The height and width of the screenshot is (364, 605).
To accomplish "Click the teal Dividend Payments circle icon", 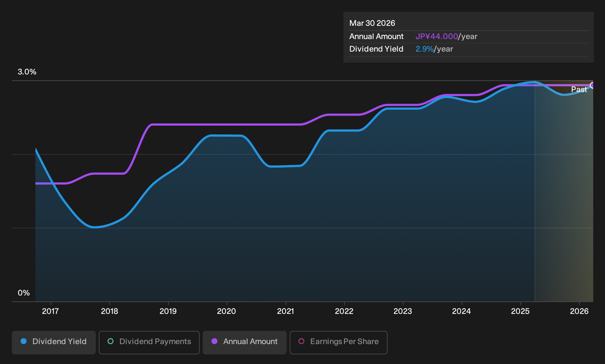I will [x=111, y=341].
